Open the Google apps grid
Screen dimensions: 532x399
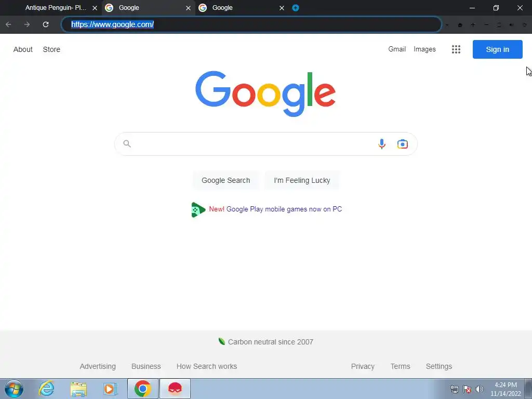point(456,49)
